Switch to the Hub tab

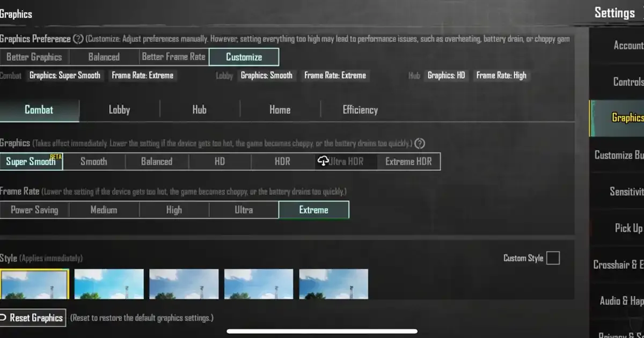[199, 110]
